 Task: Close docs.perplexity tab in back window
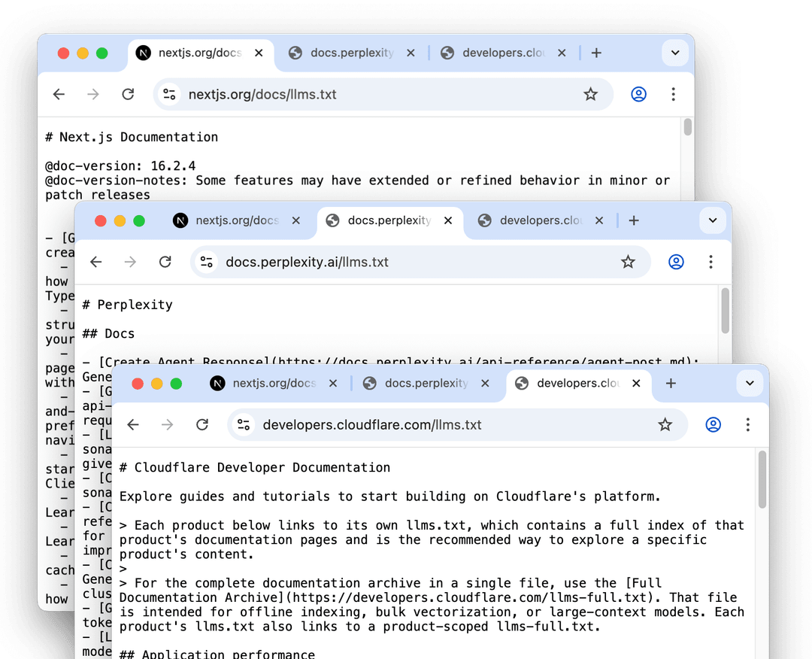tap(411, 53)
